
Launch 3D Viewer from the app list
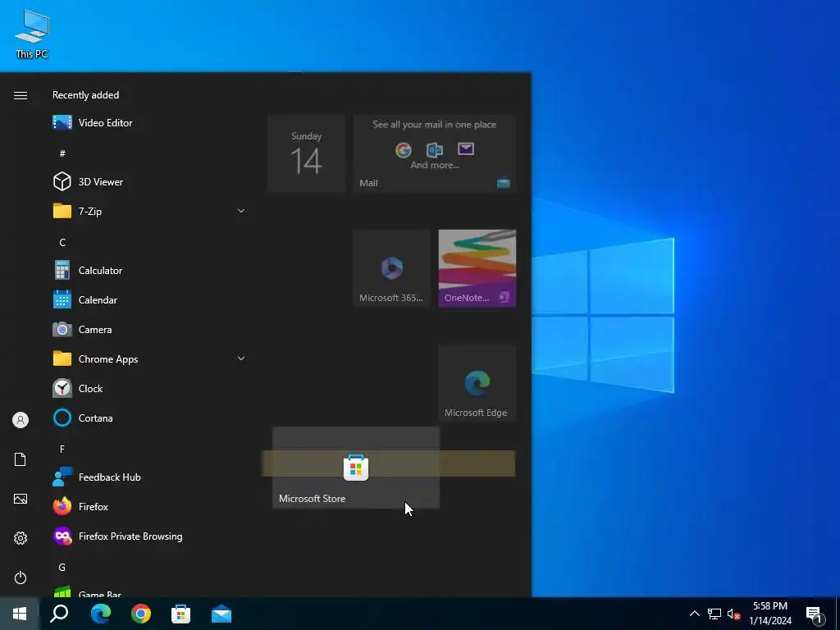[x=148, y=181]
